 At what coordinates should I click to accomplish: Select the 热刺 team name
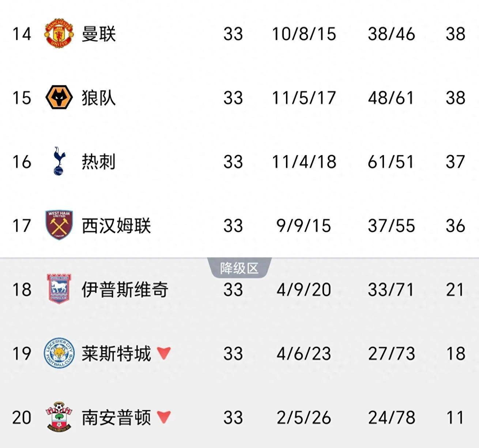click(98, 162)
